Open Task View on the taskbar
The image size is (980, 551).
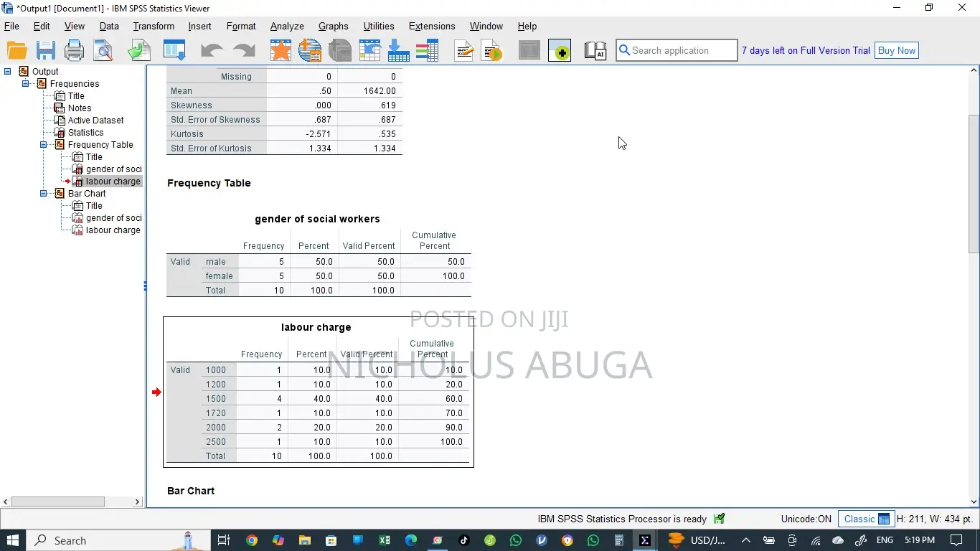click(224, 540)
